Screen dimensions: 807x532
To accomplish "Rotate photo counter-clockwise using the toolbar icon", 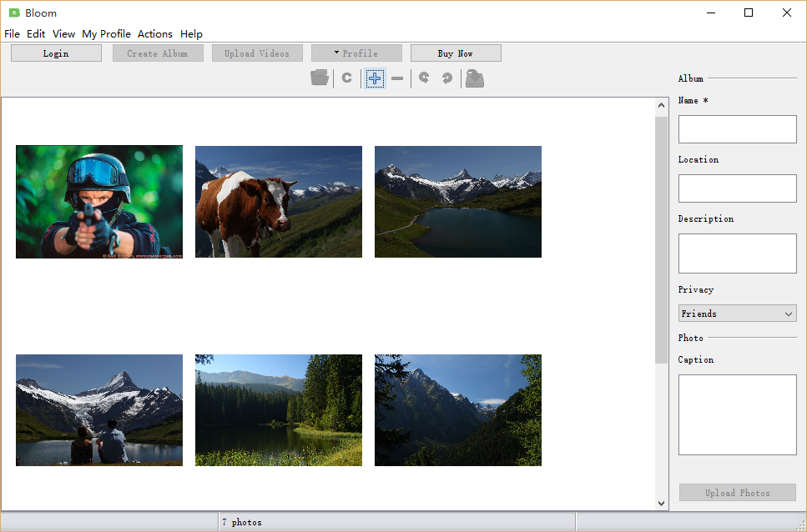I will pyautogui.click(x=424, y=78).
